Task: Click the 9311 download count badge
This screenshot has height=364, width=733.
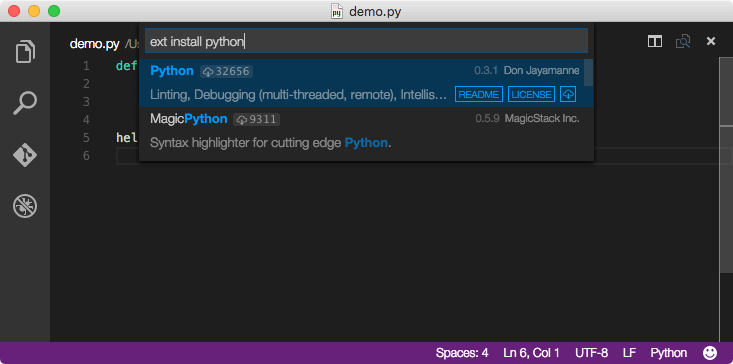Action: (257, 120)
